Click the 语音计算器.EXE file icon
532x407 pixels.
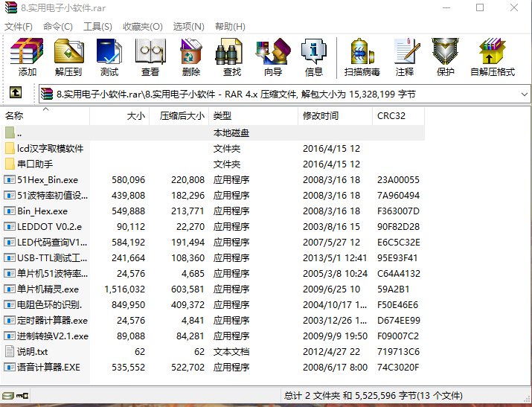10,367
